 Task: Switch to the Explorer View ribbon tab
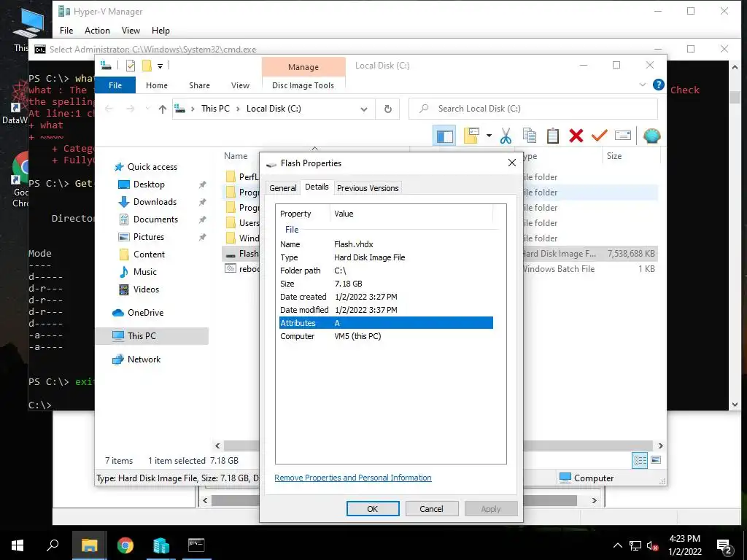click(x=240, y=85)
